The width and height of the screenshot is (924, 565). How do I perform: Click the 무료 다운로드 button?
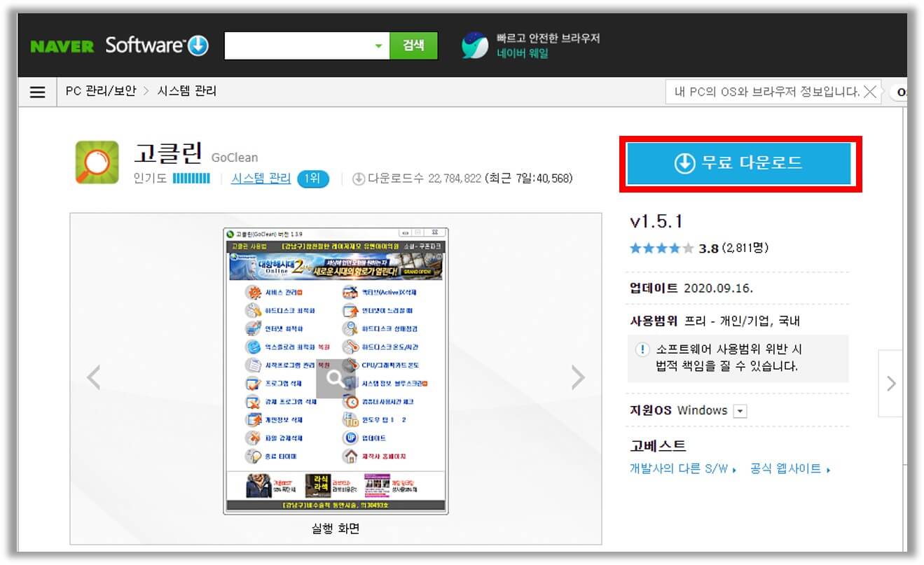point(739,164)
